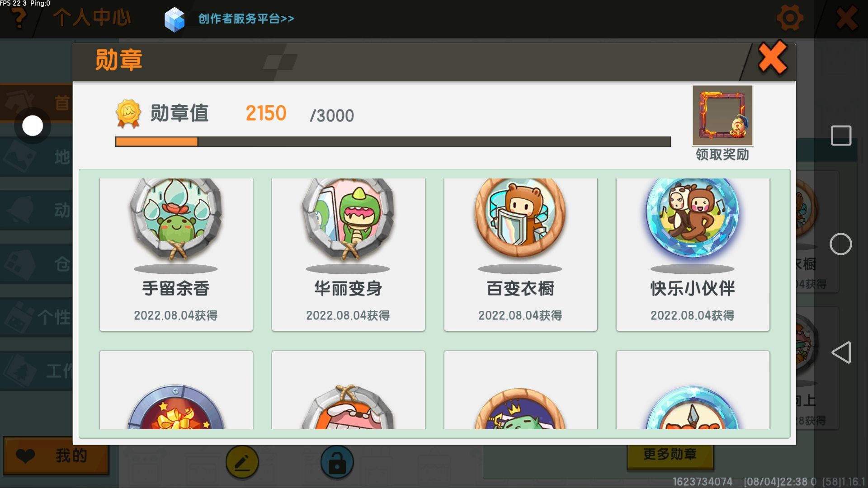This screenshot has width=868, height=488.
Task: Switch to the 我的 tab
Action: 56,455
